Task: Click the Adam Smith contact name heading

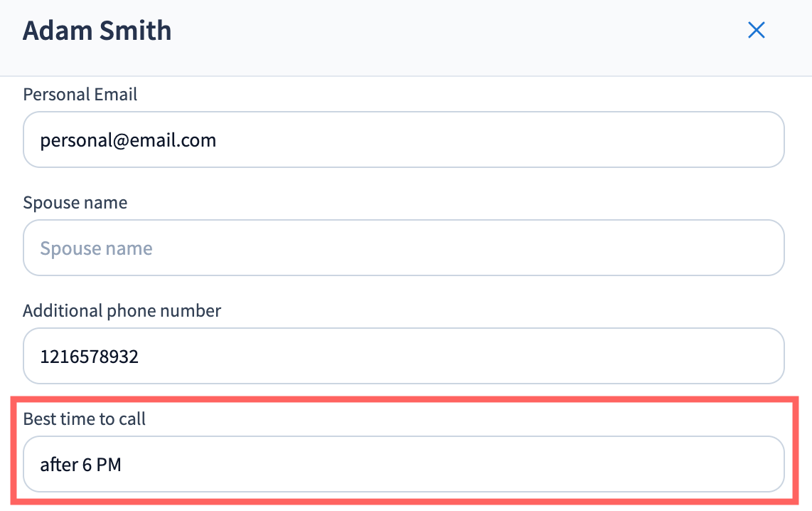Action: point(97,31)
